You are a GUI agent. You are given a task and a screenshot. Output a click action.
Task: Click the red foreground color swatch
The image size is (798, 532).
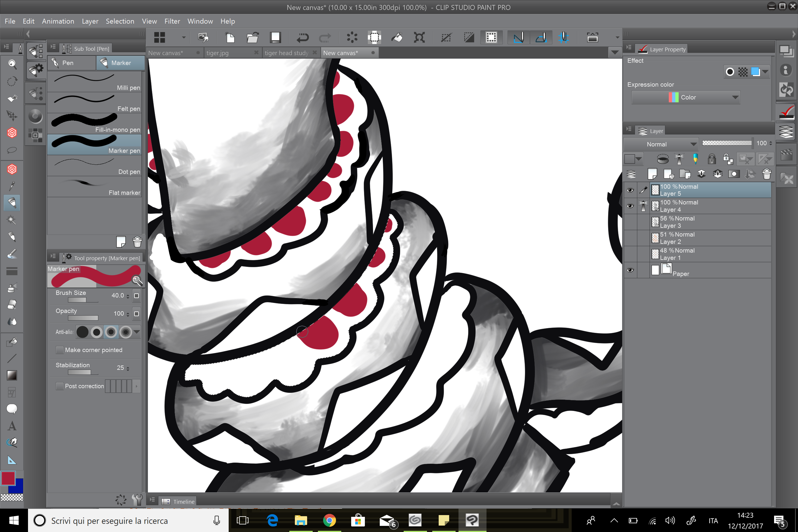[x=8, y=478]
